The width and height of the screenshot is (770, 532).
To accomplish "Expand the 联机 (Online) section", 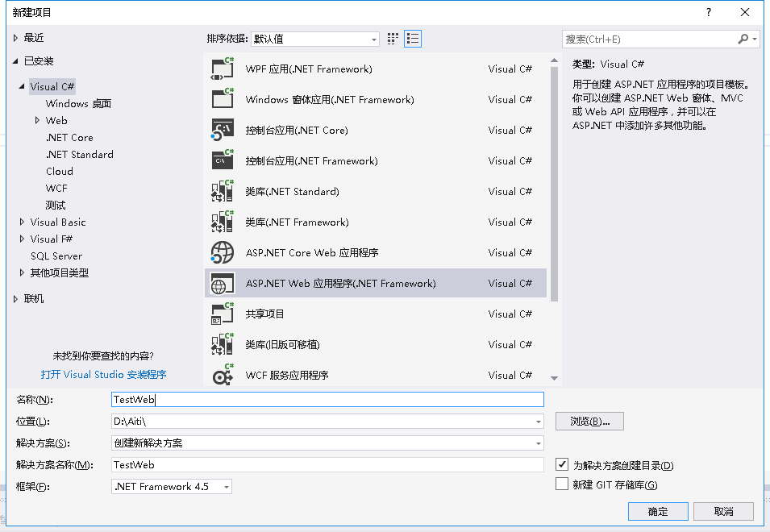I will pyautogui.click(x=15, y=298).
